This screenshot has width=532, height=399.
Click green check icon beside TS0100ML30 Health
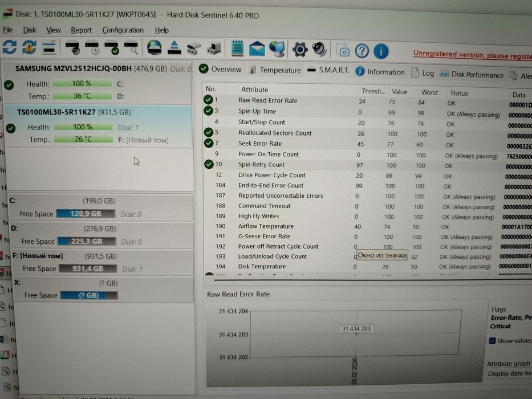(x=11, y=129)
